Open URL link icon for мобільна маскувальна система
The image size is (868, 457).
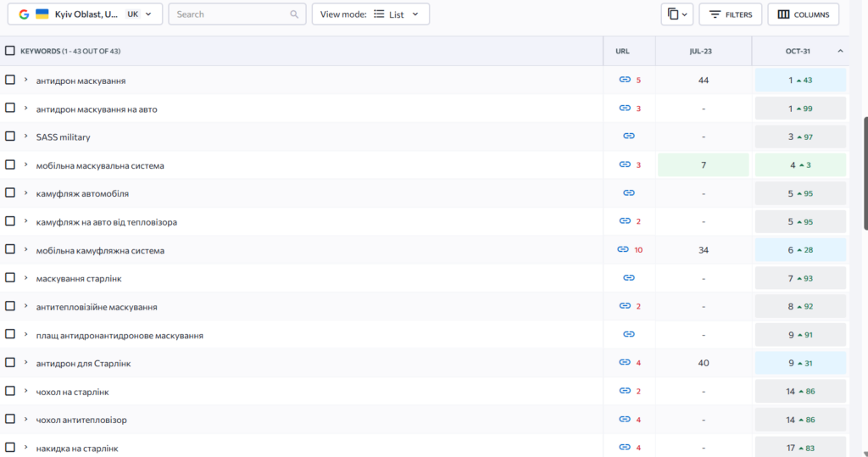coord(625,164)
